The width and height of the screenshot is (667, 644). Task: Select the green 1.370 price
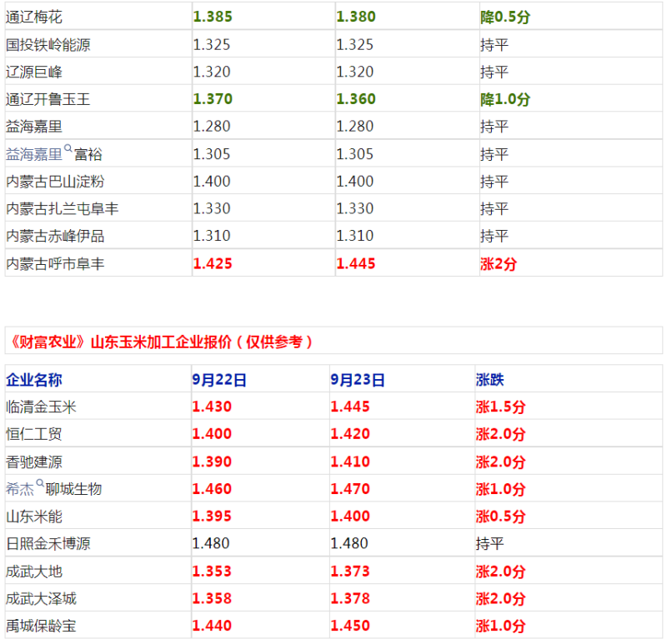(213, 99)
